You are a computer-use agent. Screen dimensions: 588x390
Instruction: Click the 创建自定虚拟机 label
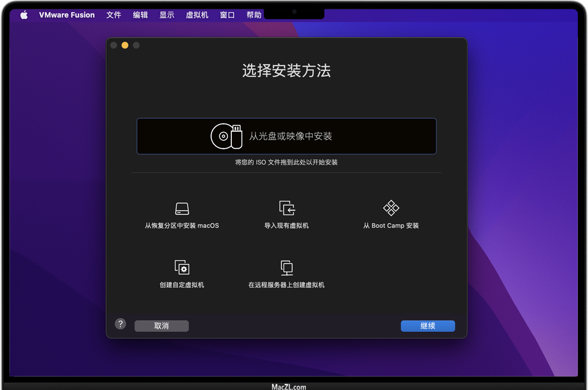tap(182, 285)
